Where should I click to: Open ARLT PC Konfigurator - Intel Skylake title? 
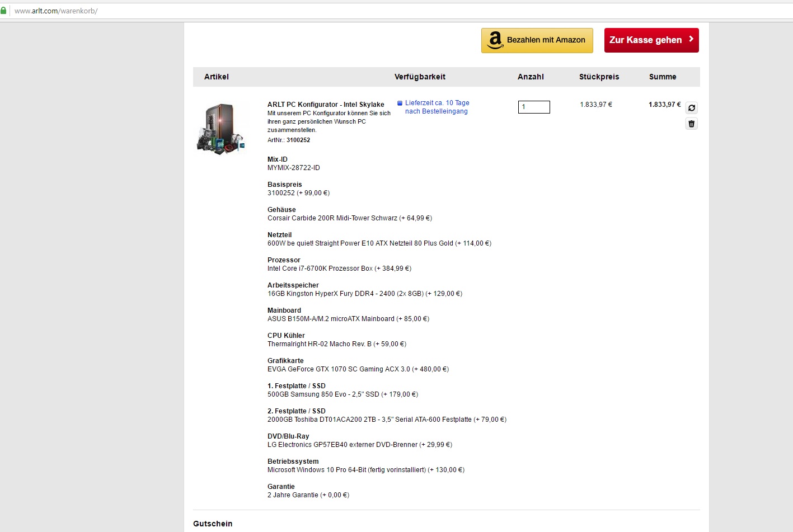pyautogui.click(x=326, y=105)
